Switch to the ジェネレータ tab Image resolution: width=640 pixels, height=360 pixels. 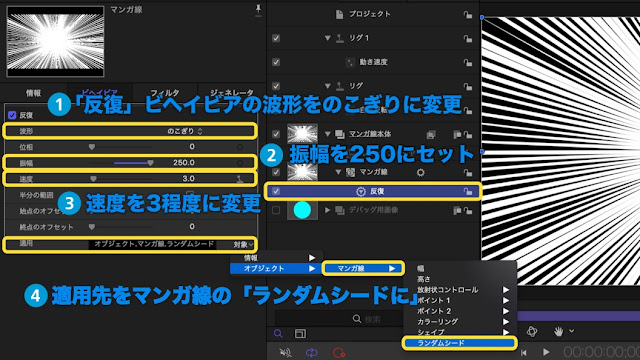[231, 93]
